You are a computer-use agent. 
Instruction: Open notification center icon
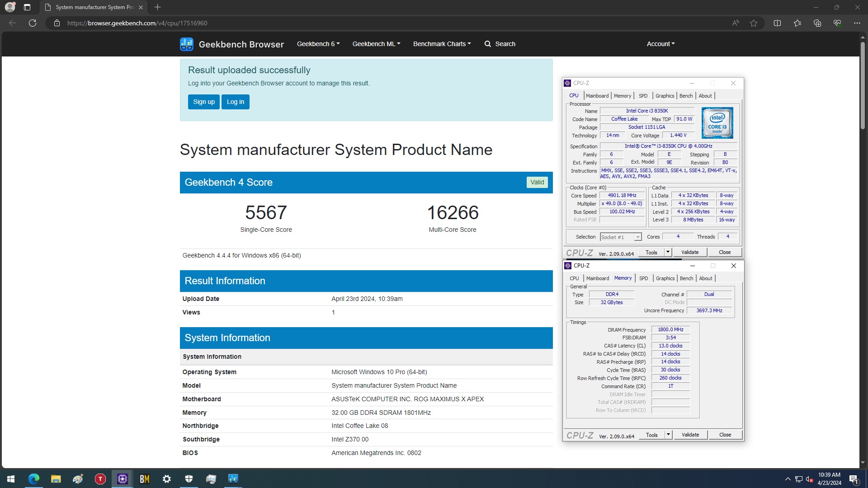[854, 479]
